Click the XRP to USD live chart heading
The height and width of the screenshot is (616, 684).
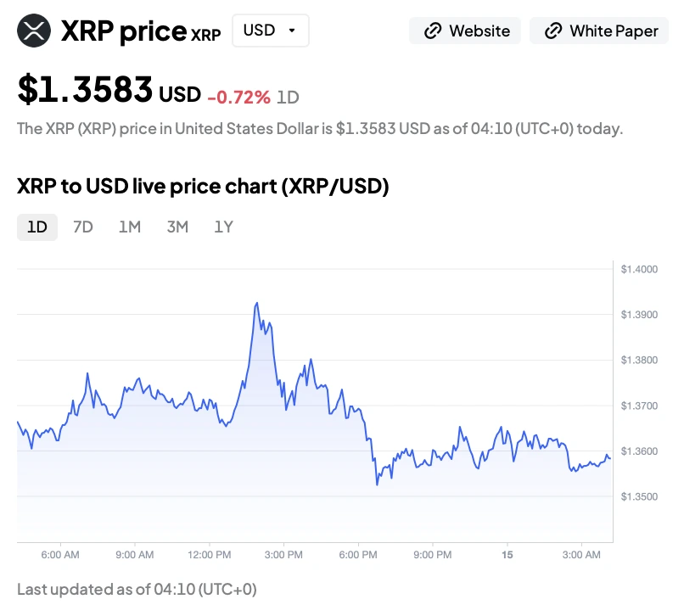203,187
